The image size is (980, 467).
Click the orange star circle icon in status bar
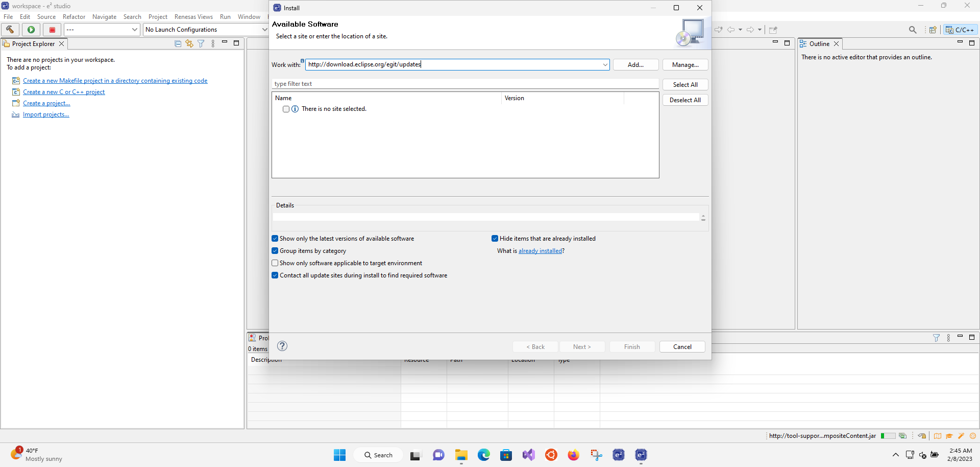click(x=973, y=436)
